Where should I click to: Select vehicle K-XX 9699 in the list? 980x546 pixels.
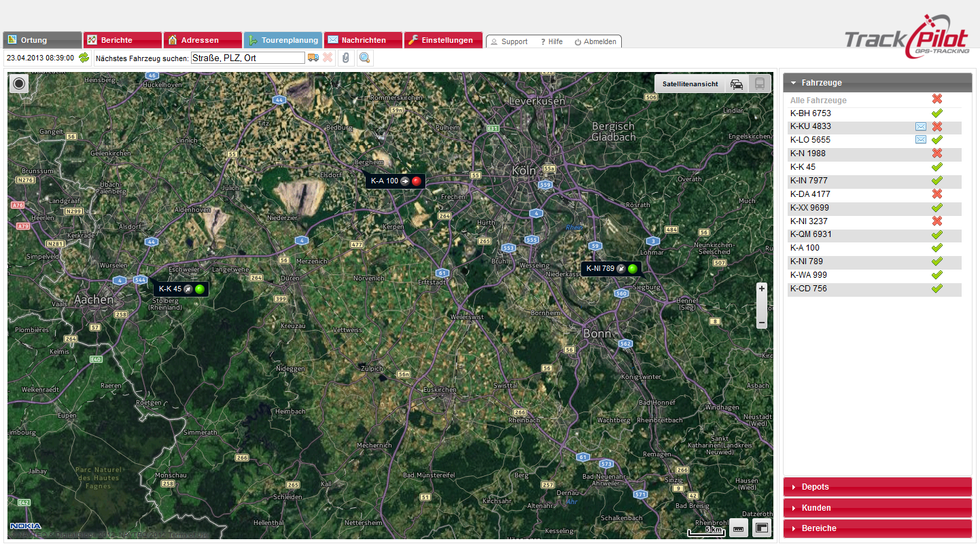tap(809, 208)
